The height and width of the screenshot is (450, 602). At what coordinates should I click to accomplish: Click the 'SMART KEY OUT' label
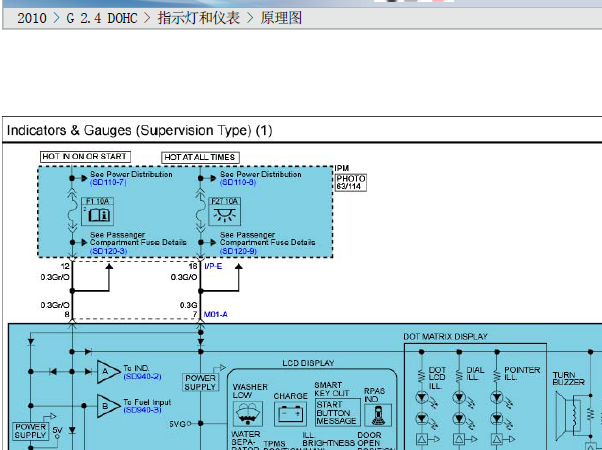[332, 389]
